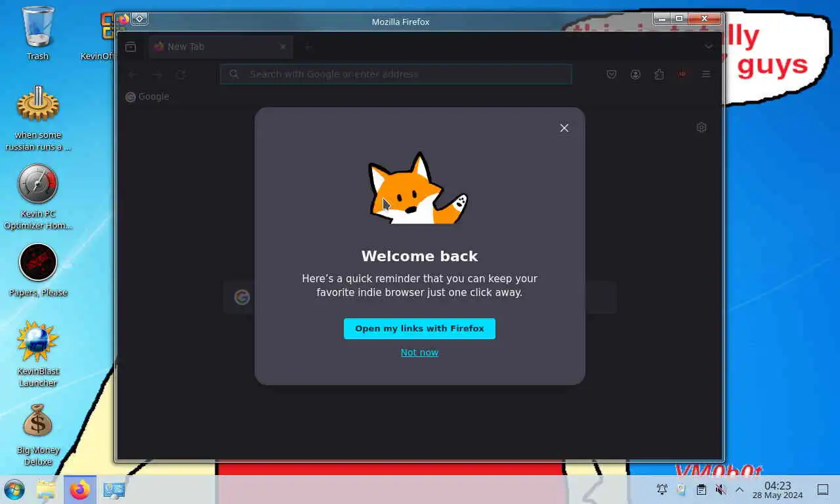
Task: Open new tab personalize gear icon
Action: pos(702,127)
